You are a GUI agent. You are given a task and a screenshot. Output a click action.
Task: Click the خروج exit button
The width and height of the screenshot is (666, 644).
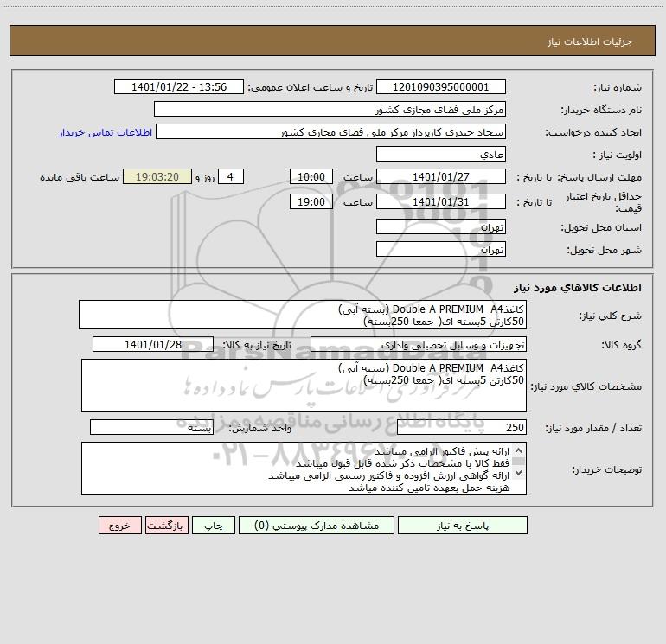pos(119,525)
